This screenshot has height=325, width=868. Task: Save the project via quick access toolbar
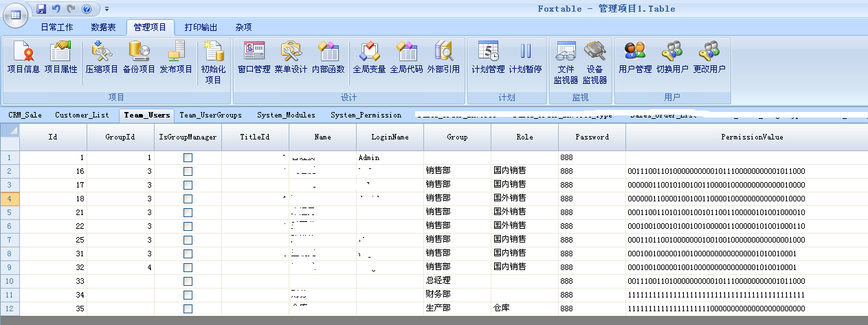(x=41, y=9)
